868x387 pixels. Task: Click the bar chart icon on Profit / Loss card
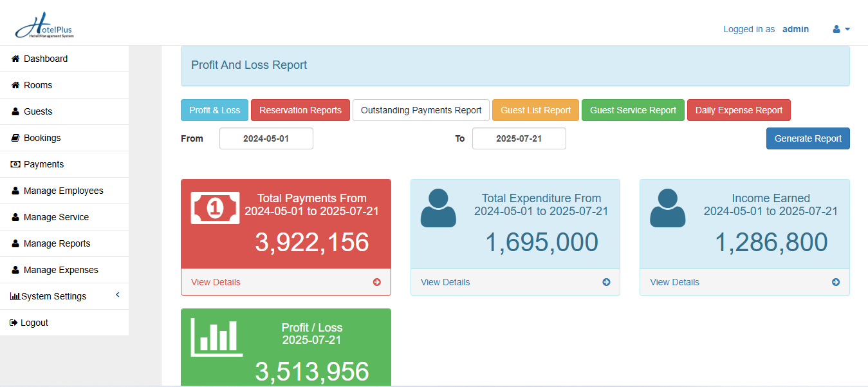tap(217, 337)
